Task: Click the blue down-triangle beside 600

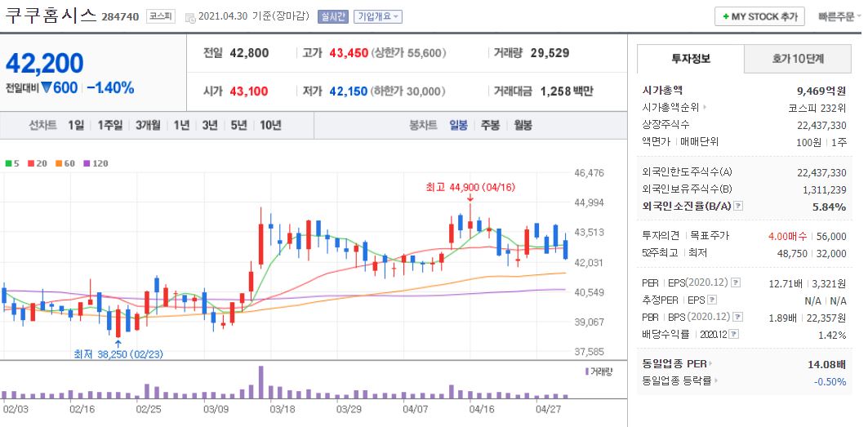Action: pos(46,87)
